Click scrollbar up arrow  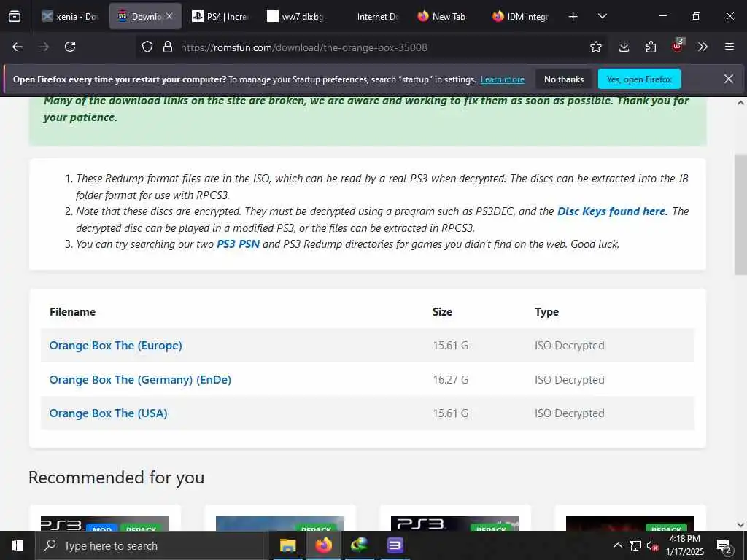pos(740,103)
